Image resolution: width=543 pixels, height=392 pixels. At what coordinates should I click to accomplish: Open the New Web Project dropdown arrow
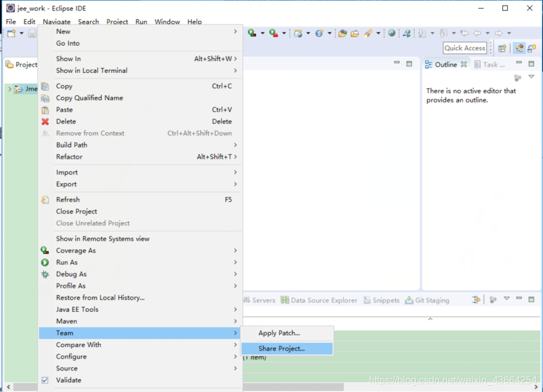point(308,33)
